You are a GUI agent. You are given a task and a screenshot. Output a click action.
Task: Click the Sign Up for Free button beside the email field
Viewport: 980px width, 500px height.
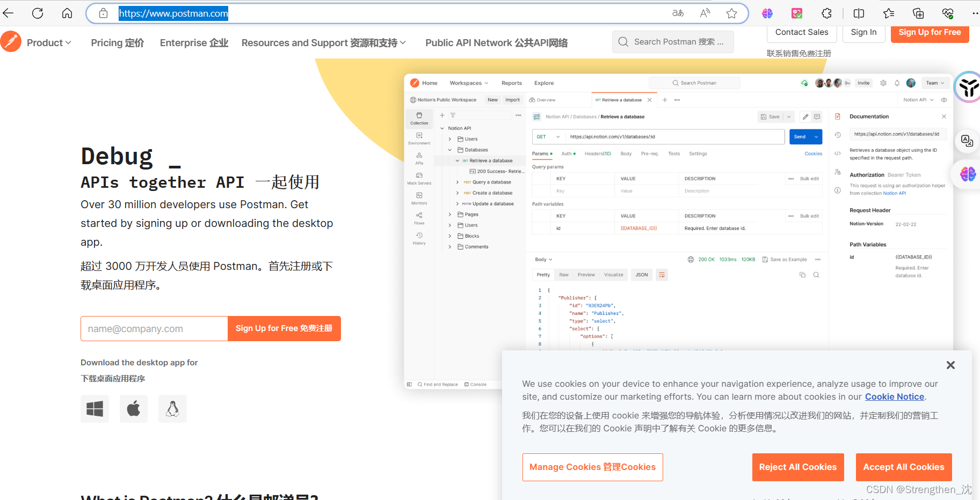(x=284, y=328)
